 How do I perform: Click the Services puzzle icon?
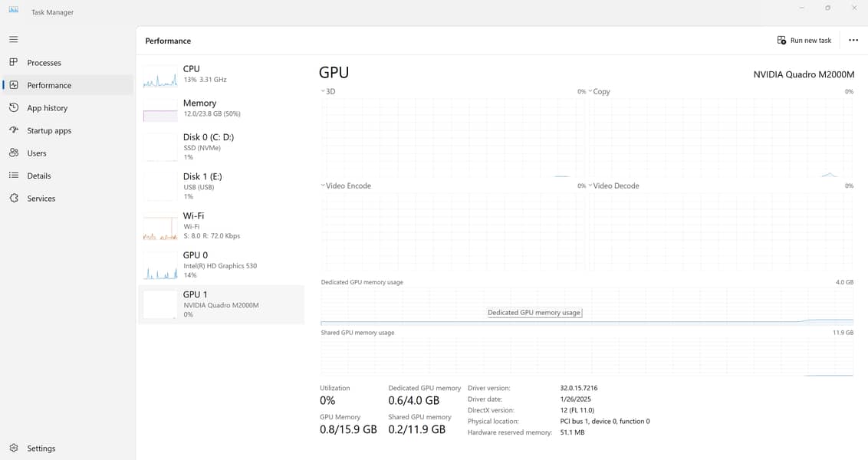(x=14, y=198)
